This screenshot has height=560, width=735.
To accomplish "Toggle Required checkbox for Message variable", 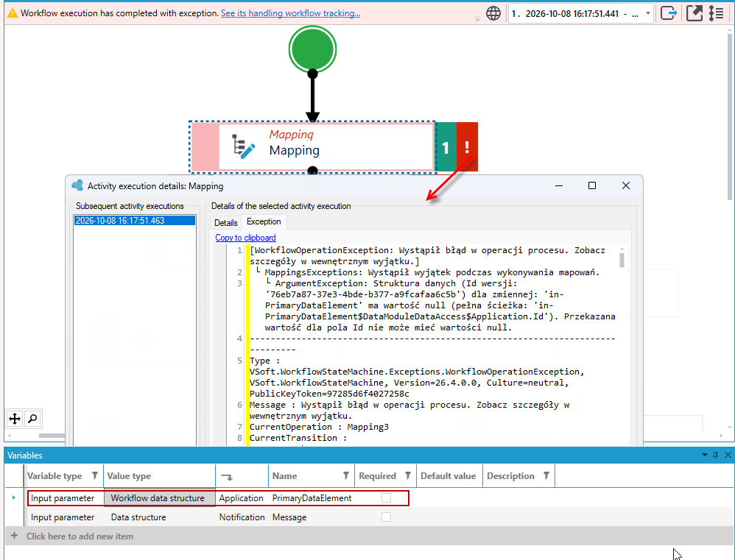I will pos(386,517).
